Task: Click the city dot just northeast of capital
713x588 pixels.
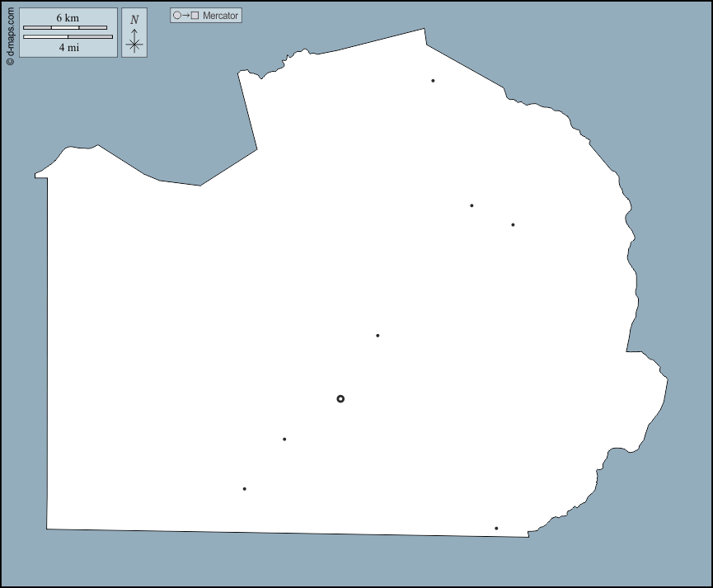Action: [x=378, y=336]
